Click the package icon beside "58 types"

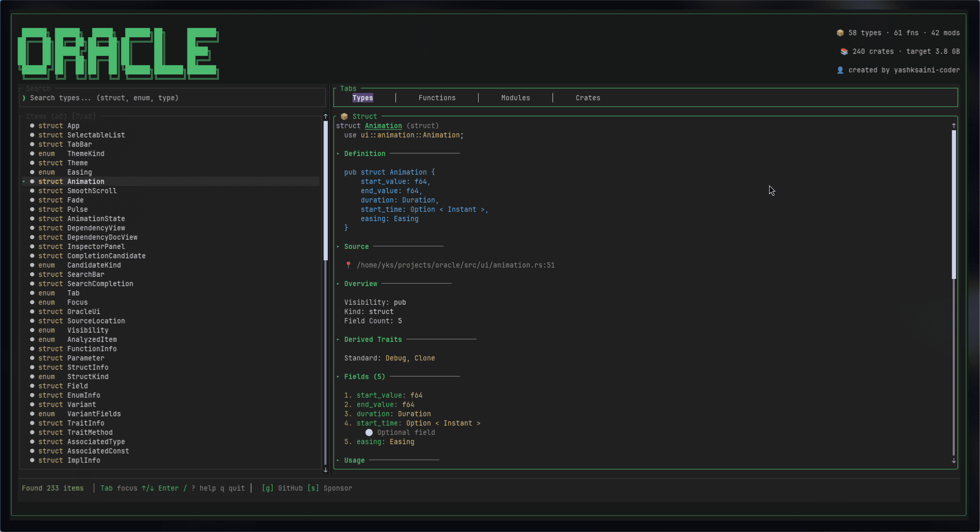click(x=840, y=33)
